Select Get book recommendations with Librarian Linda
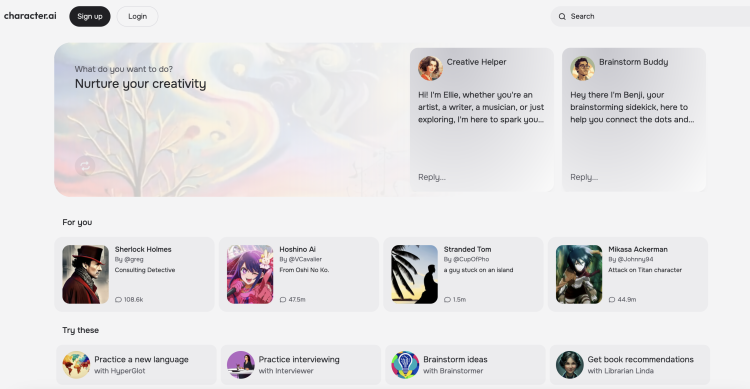This screenshot has width=750, height=389. pos(630,365)
